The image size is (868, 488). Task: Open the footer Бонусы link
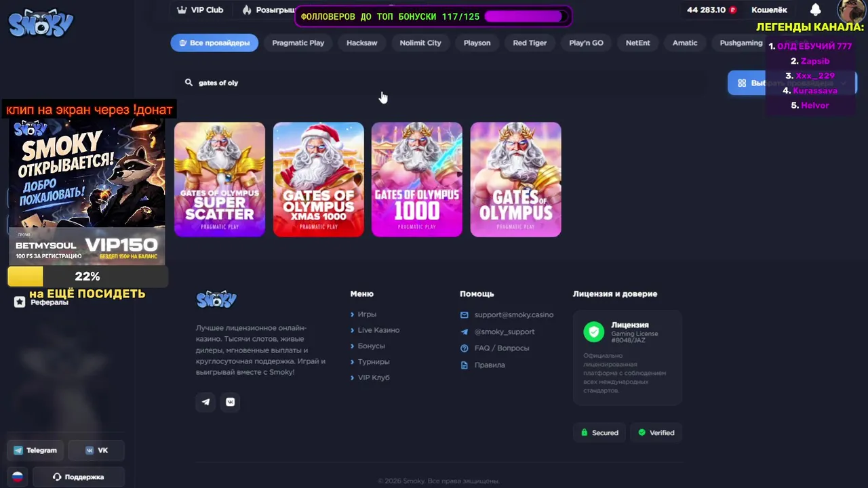(371, 346)
